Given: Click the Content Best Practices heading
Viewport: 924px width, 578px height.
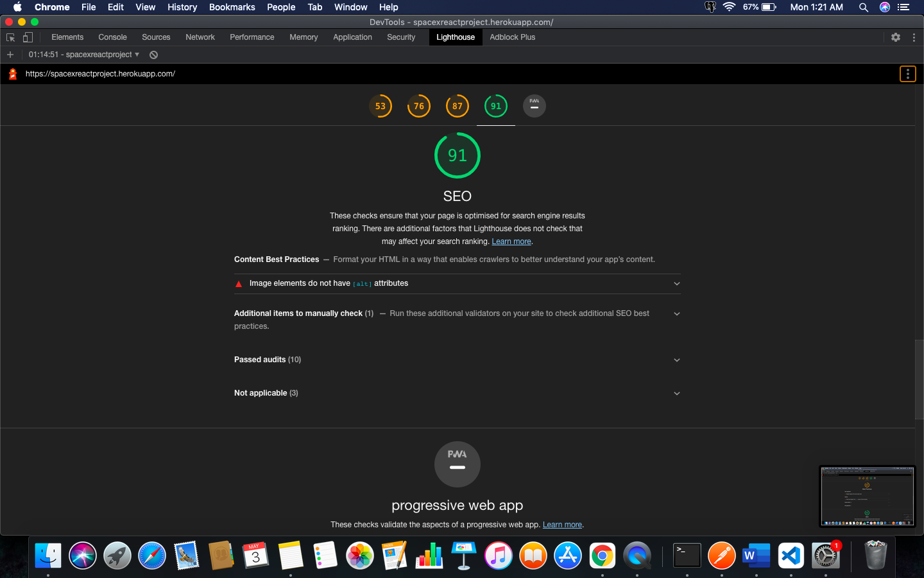Looking at the screenshot, I should pyautogui.click(x=277, y=259).
